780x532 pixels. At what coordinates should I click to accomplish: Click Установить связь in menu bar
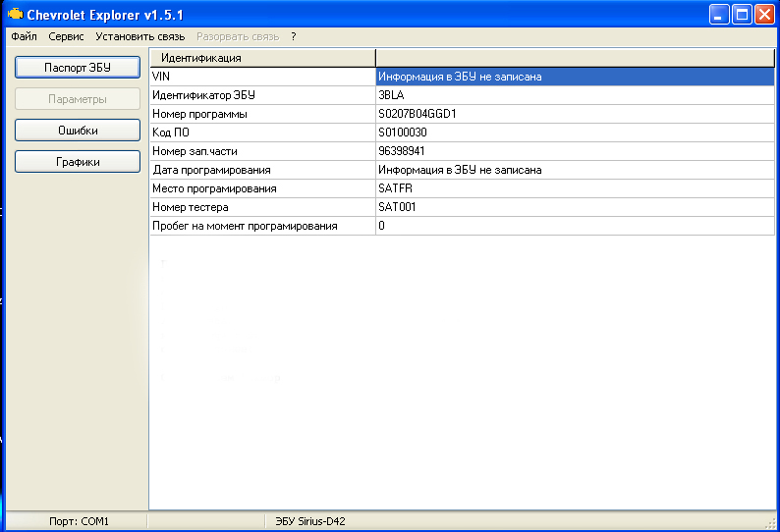click(140, 36)
